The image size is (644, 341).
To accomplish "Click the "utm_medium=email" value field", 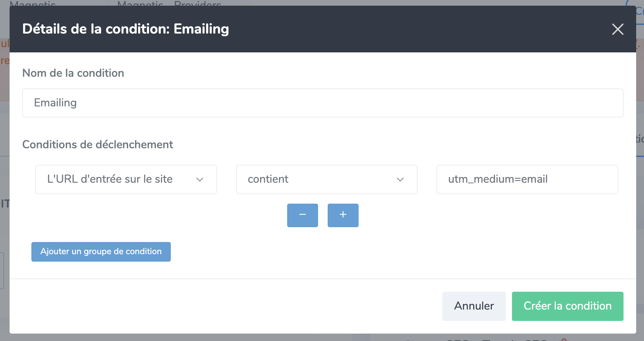I will (527, 179).
